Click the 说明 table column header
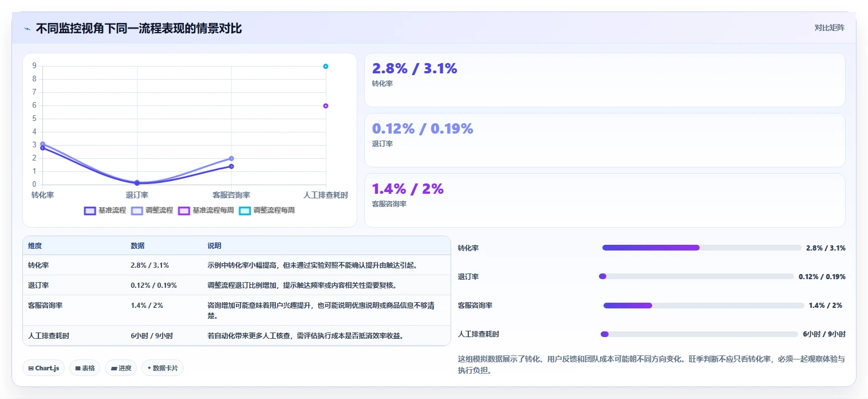This screenshot has width=868, height=399. tap(214, 246)
